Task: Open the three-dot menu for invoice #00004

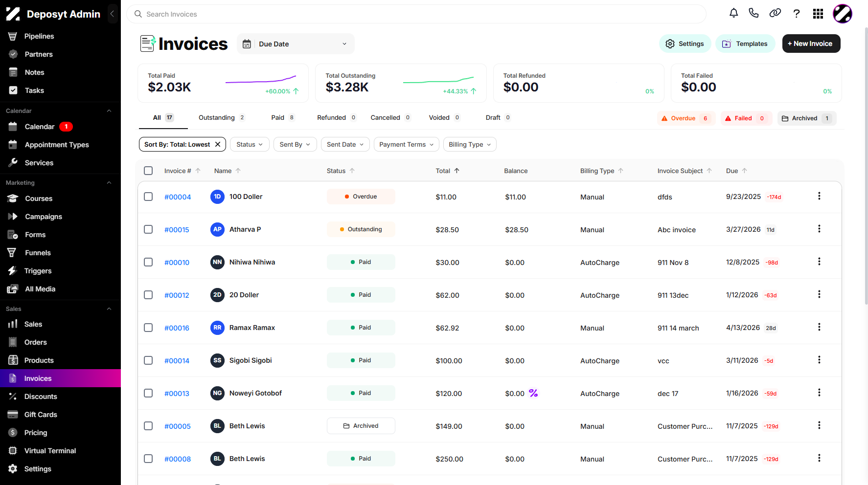Action: [819, 196]
